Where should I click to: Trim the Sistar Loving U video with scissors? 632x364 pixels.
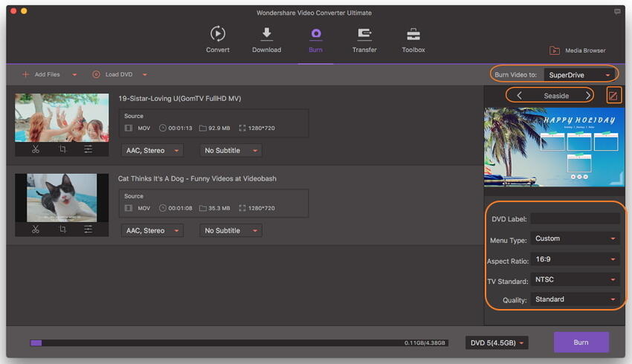(36, 149)
